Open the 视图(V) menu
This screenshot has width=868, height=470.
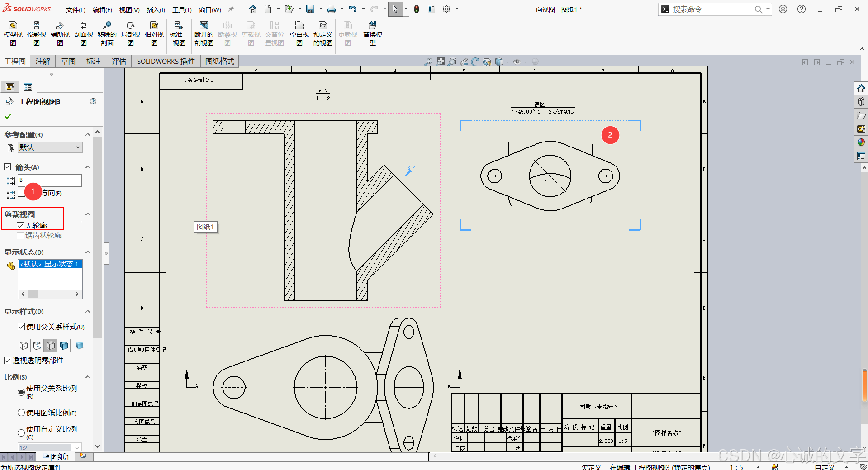tap(129, 9)
